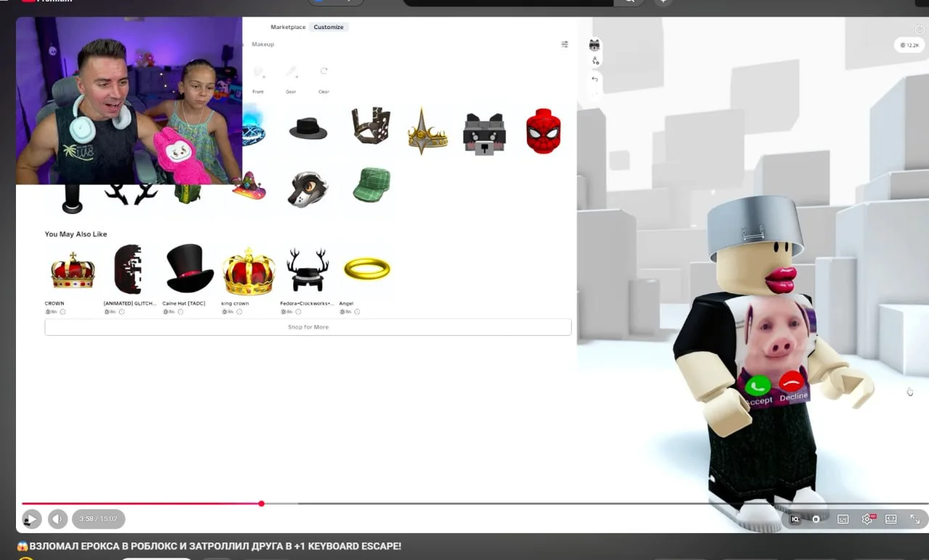Click the Shop for More button
The width and height of the screenshot is (929, 560).
click(x=308, y=327)
